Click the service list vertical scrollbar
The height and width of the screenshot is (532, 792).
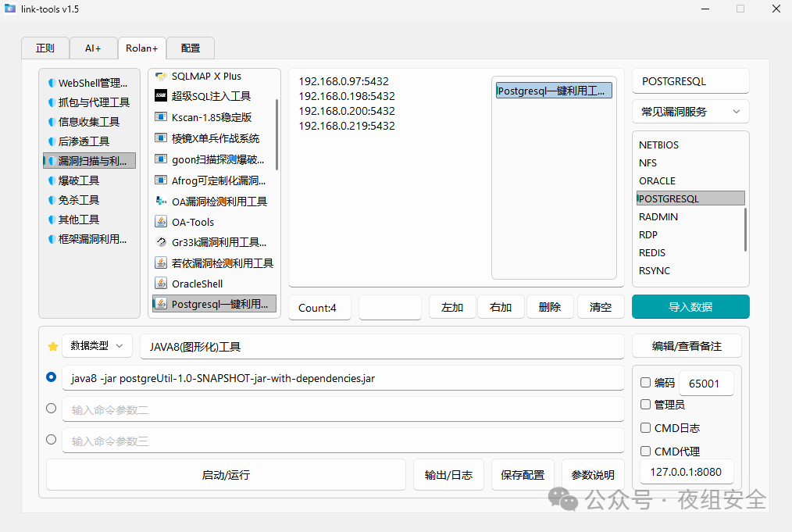click(745, 229)
